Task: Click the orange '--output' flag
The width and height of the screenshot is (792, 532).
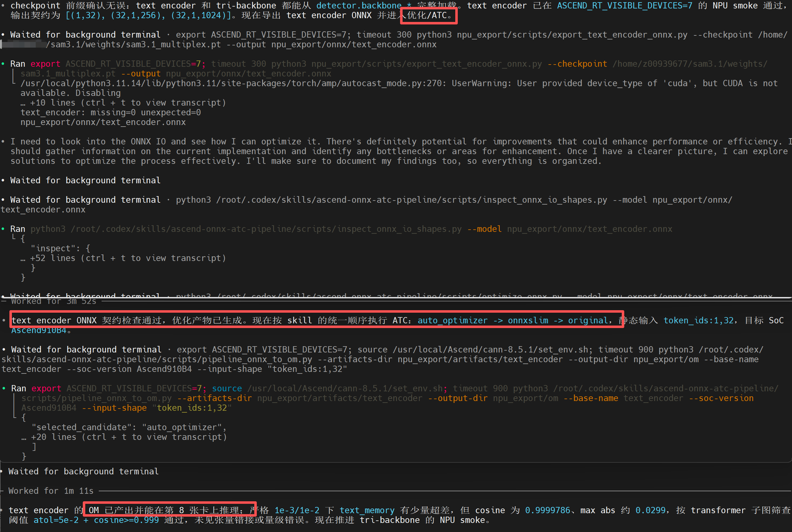Action: [141, 73]
